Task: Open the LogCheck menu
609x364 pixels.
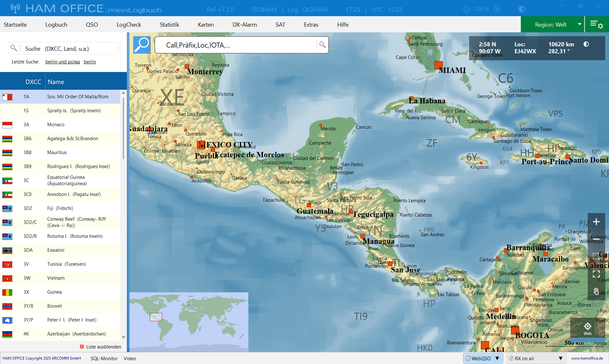Action: click(x=129, y=24)
